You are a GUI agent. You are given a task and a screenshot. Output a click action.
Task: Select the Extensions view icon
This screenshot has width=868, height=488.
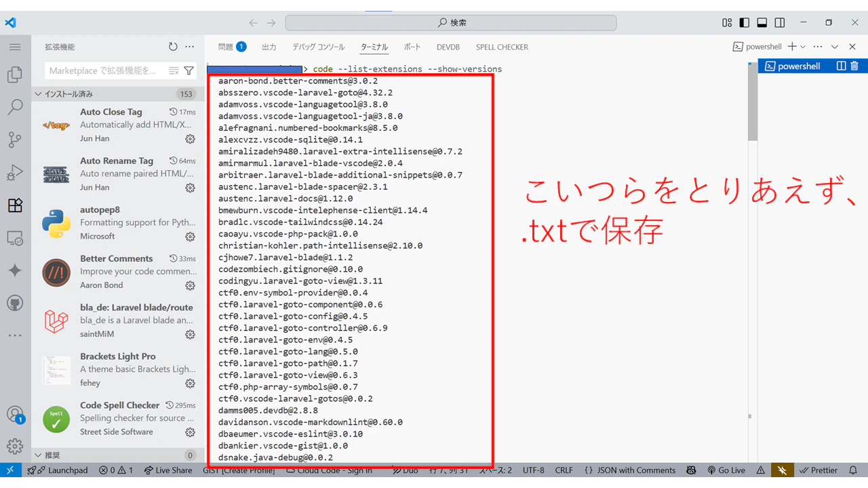coord(15,205)
